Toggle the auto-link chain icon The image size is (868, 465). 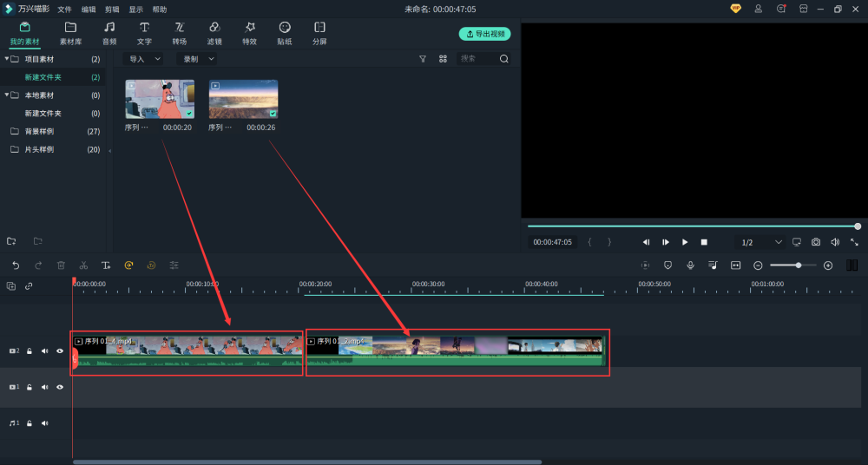click(29, 286)
